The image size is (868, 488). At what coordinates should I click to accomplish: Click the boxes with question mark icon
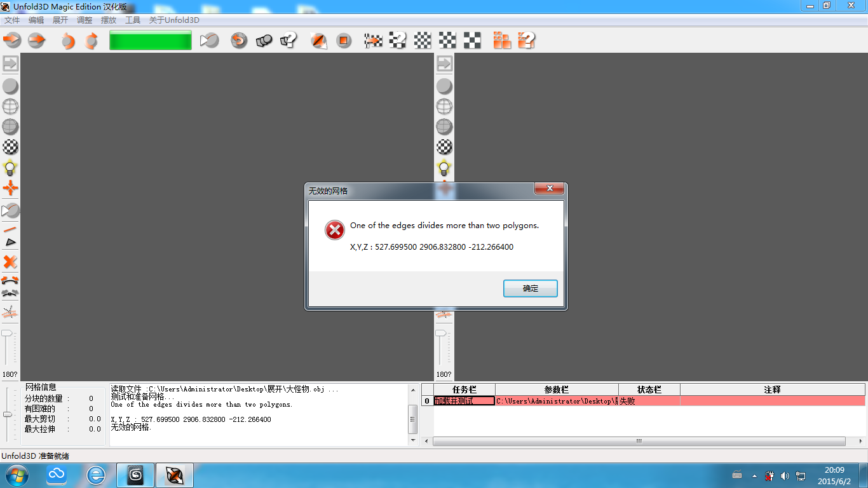tap(288, 41)
